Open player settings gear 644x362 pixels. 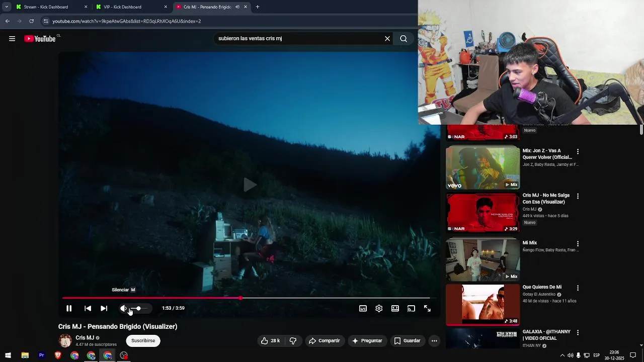click(x=379, y=308)
